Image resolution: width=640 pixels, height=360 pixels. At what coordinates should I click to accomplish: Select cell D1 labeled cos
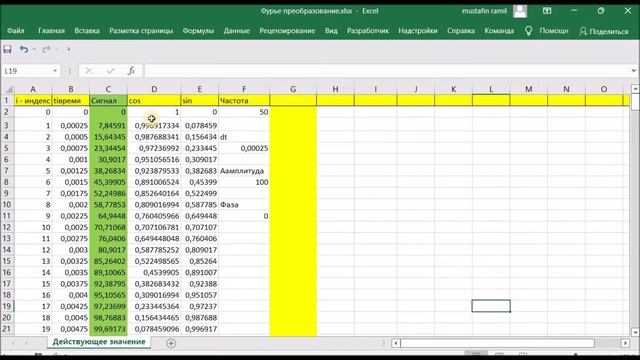point(154,100)
